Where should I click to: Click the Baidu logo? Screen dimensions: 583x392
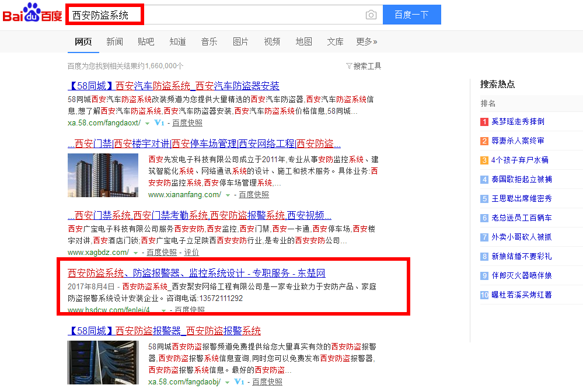pos(32,13)
